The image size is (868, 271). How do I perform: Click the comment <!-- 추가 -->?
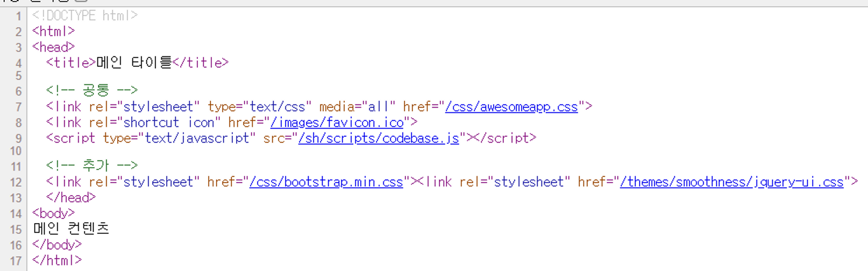92,165
